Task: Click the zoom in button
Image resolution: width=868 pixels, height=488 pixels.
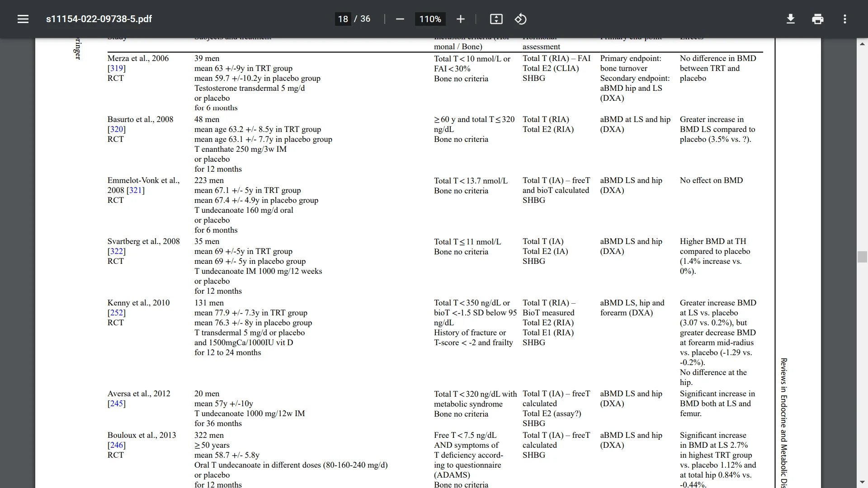Action: pyautogui.click(x=460, y=19)
